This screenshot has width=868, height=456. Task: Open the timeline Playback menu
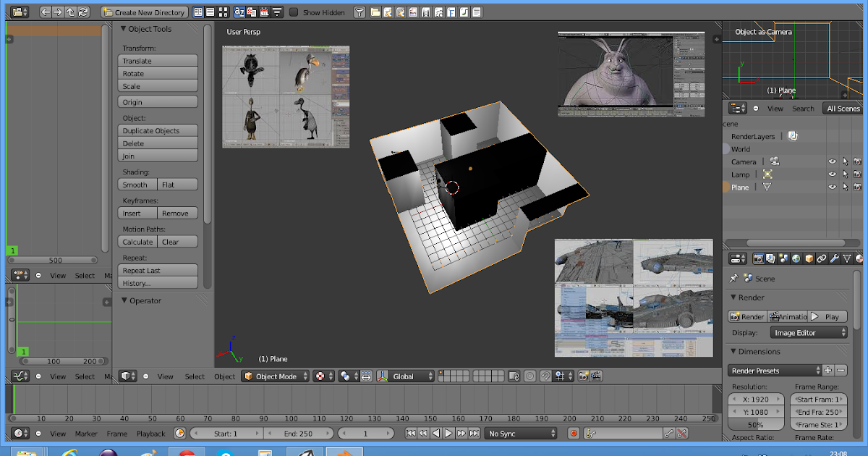pos(150,434)
